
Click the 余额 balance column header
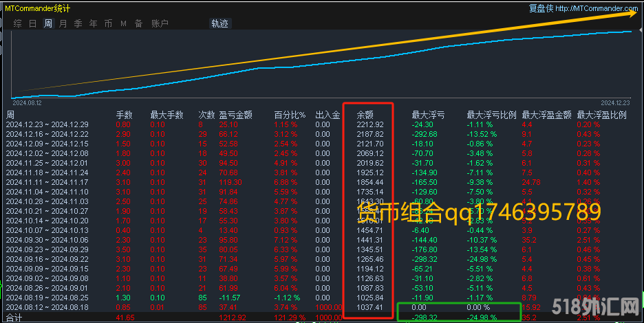click(365, 115)
